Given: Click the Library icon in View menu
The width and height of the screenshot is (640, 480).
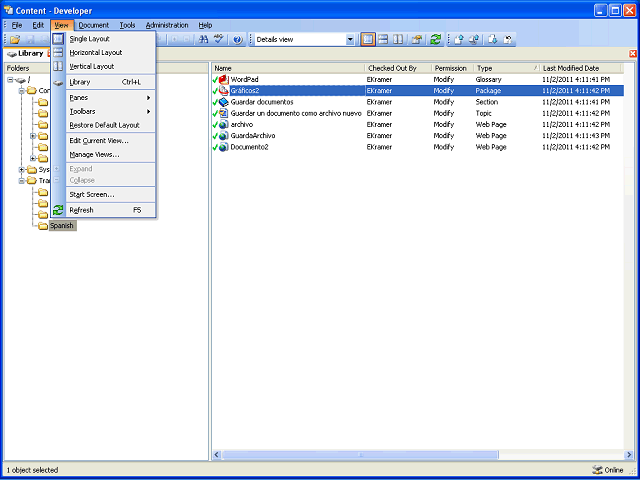Looking at the screenshot, I should click(58, 82).
